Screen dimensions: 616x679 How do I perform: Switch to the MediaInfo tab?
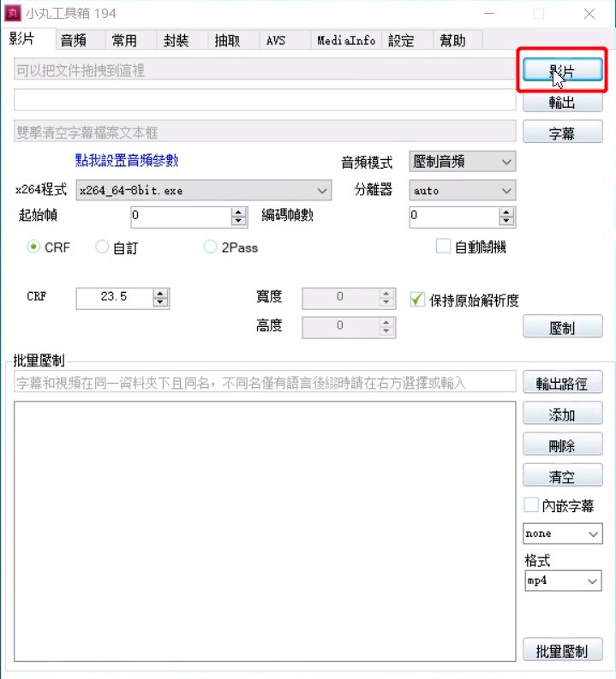point(346,40)
